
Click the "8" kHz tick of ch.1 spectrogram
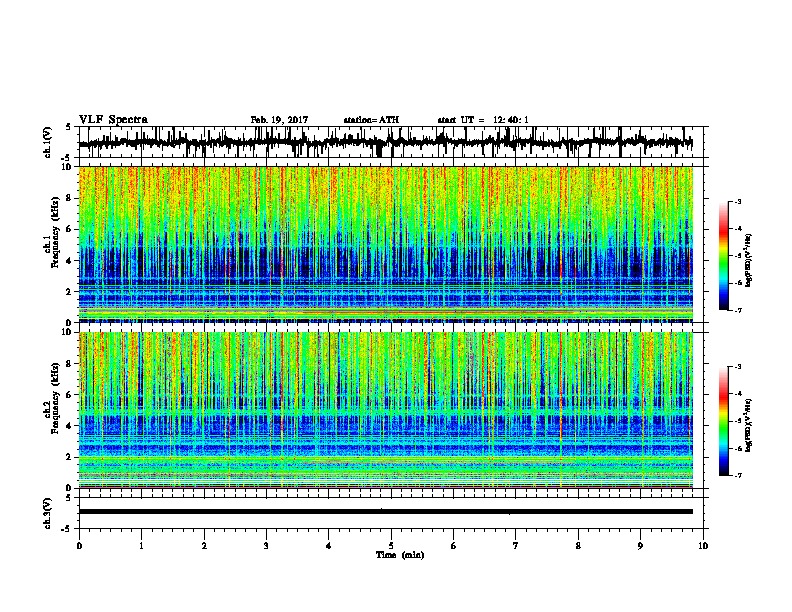pos(71,198)
